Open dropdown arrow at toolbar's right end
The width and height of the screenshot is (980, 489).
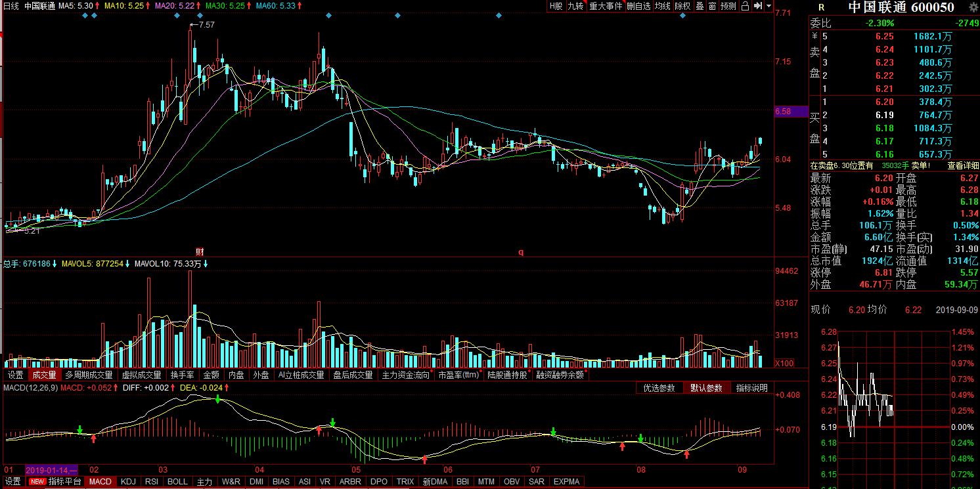pos(768,6)
